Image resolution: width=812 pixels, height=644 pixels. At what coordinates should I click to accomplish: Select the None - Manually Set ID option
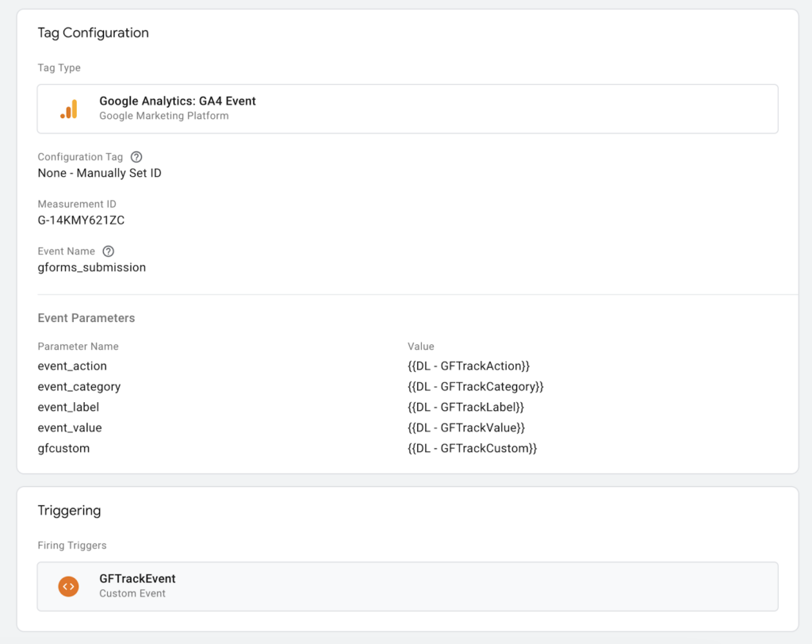coord(98,172)
